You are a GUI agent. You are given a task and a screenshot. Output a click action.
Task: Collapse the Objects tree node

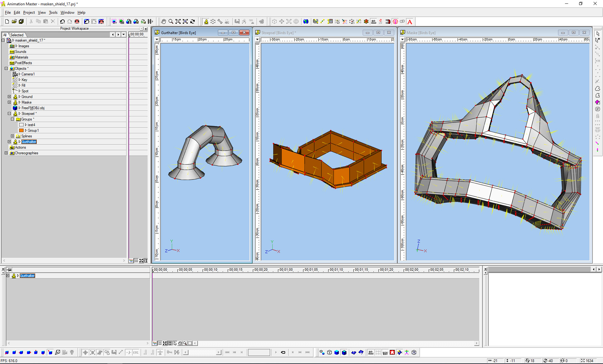6,68
